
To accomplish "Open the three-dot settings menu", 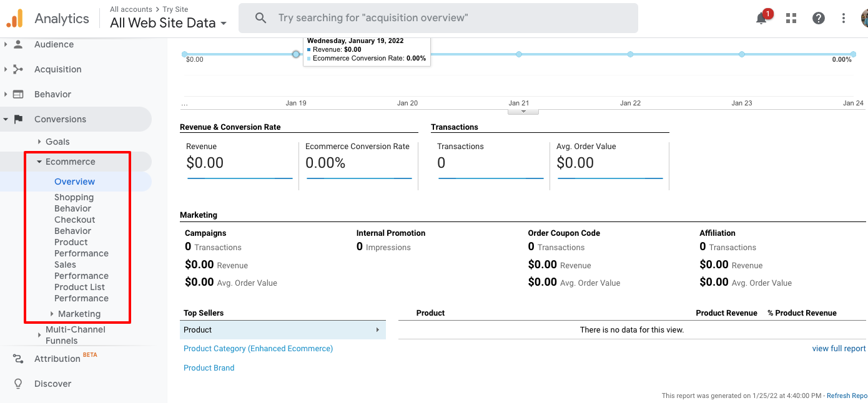I will (844, 18).
